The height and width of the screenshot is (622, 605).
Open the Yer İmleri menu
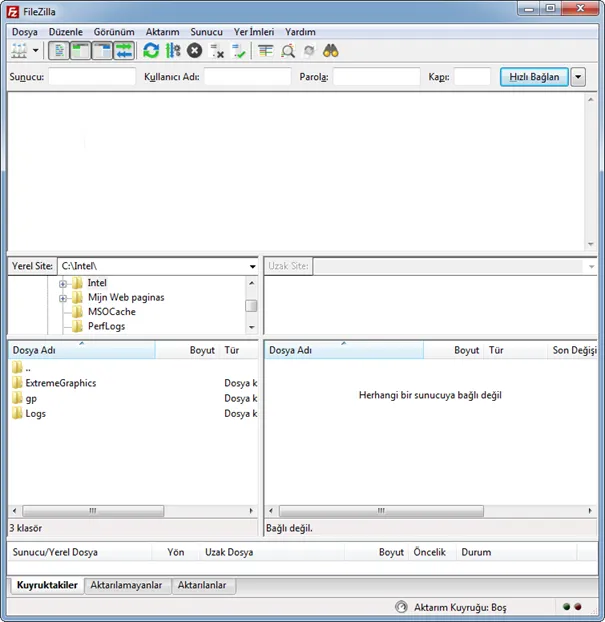254,32
